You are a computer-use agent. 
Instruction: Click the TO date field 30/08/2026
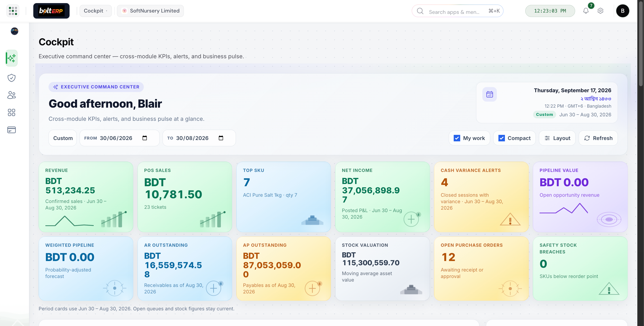point(199,138)
